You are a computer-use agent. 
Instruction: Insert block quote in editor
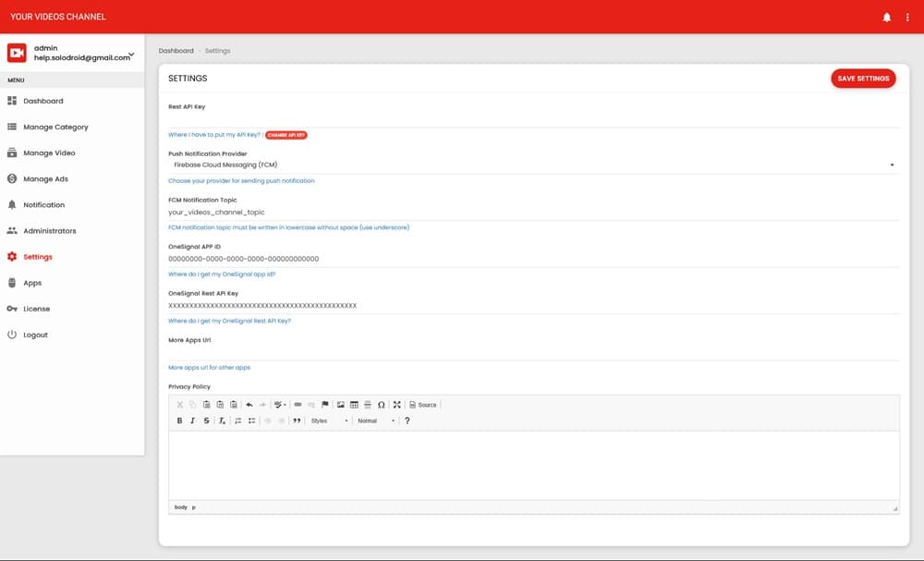[297, 421]
